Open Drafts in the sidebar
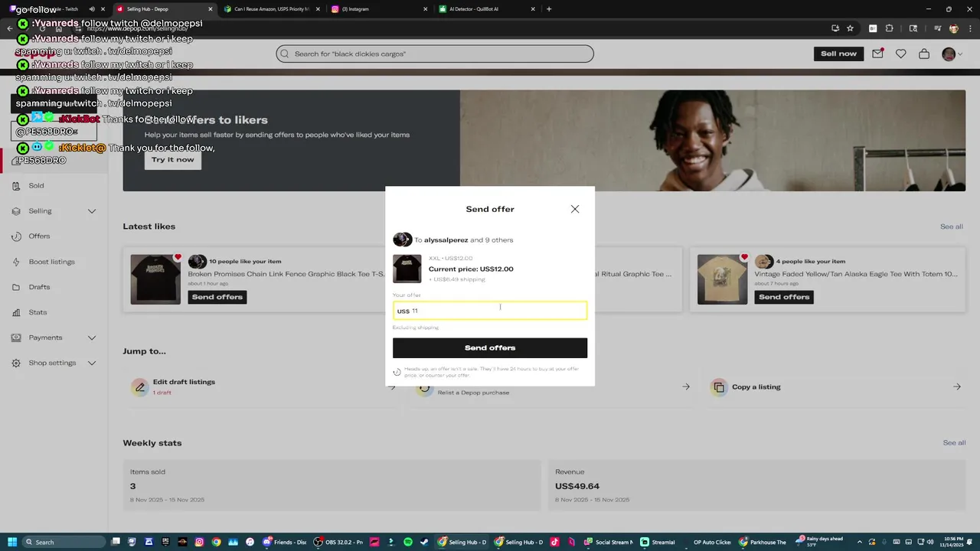This screenshot has width=980, height=551. [x=39, y=287]
